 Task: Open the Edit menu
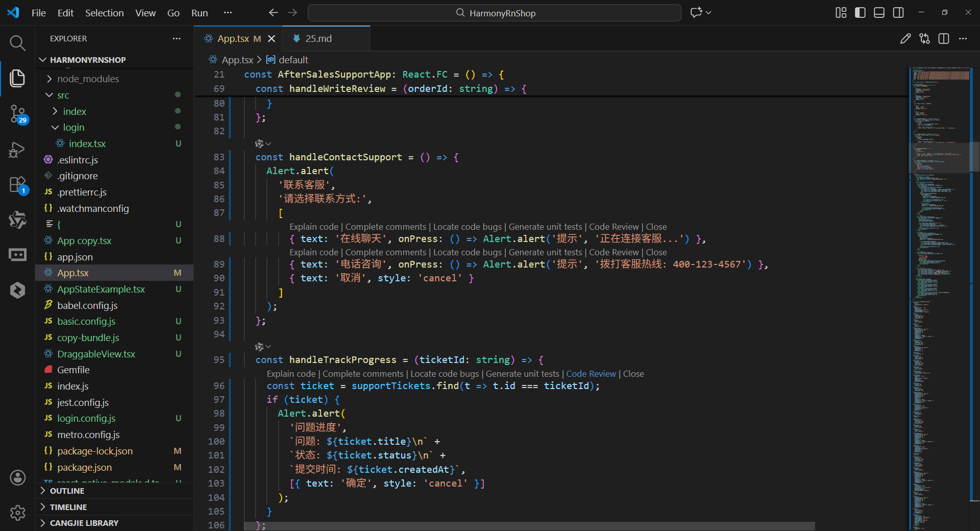coord(65,13)
